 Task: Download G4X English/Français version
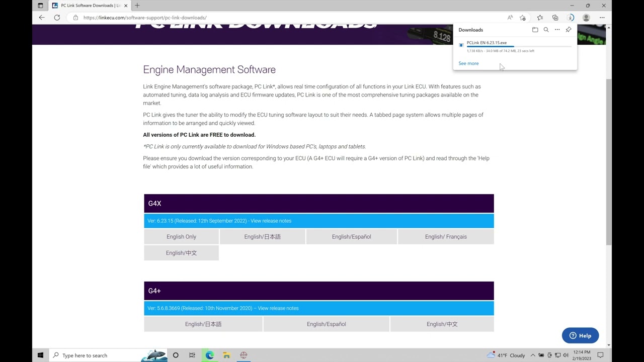446,237
